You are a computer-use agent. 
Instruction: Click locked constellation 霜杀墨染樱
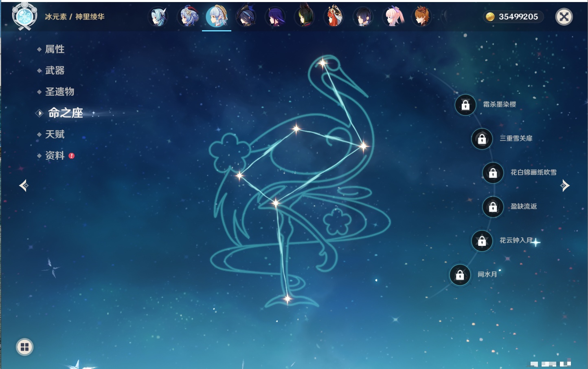point(465,105)
